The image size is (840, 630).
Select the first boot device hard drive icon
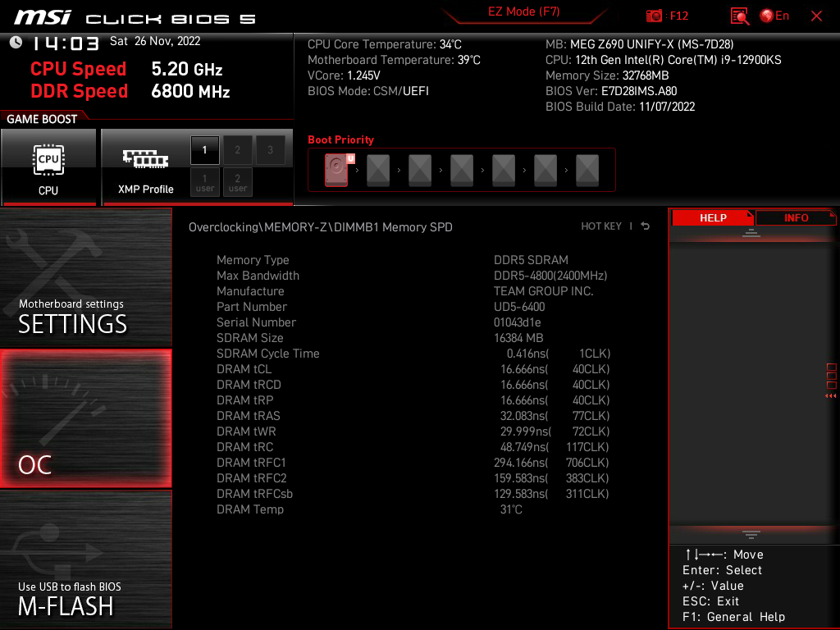(x=336, y=170)
